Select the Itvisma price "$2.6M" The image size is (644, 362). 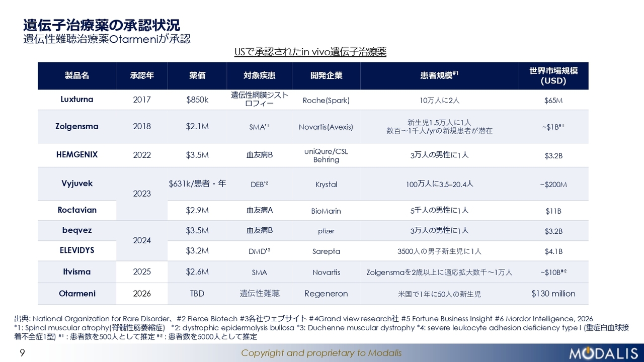click(197, 273)
